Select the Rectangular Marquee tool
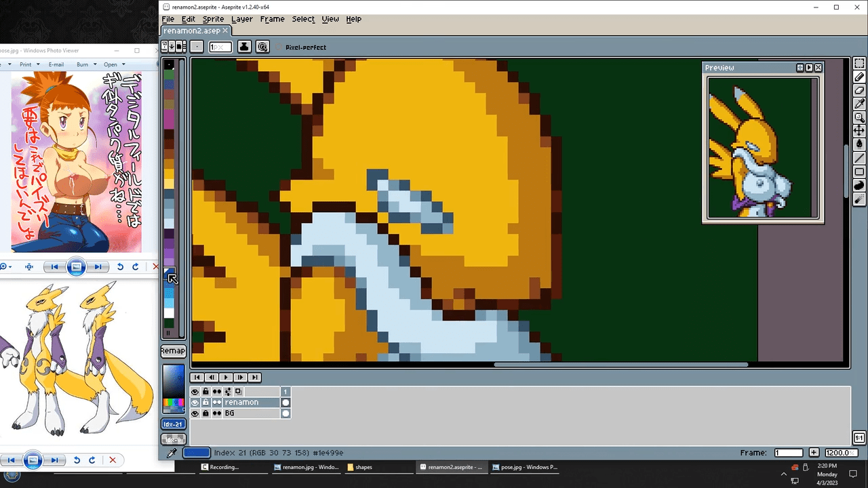Viewport: 868px width, 488px height. [859, 64]
